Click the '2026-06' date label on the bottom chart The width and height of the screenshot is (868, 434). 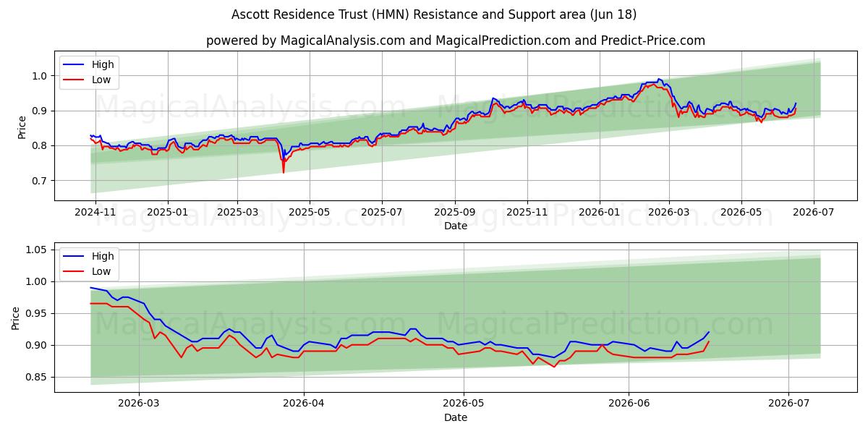(x=629, y=404)
